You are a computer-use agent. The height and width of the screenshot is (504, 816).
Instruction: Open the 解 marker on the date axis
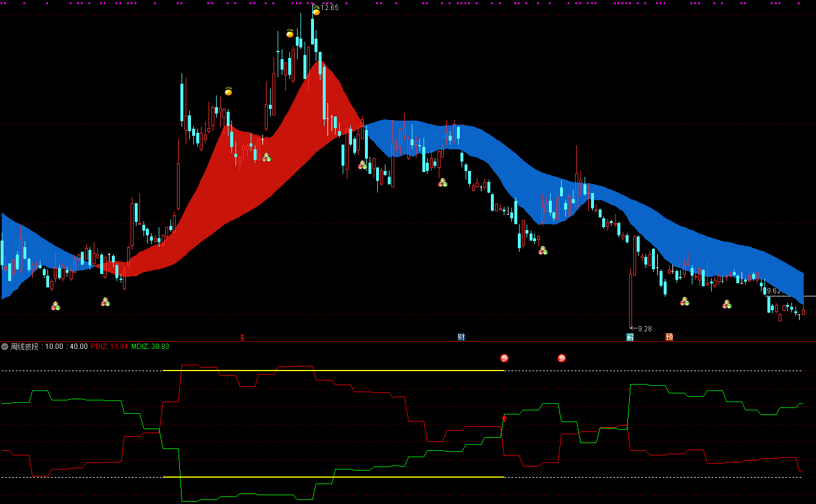pos(630,337)
